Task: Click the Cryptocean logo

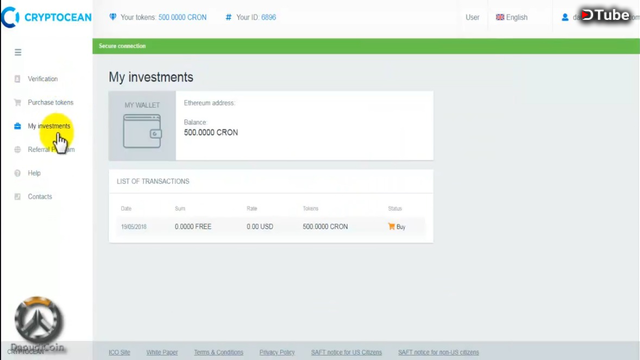Action: pos(46,17)
